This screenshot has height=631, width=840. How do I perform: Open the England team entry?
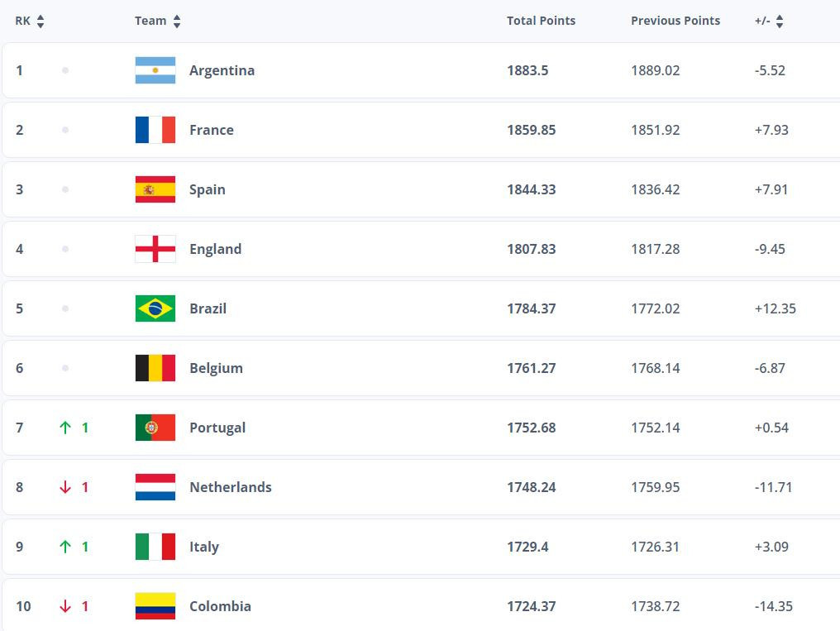[216, 249]
